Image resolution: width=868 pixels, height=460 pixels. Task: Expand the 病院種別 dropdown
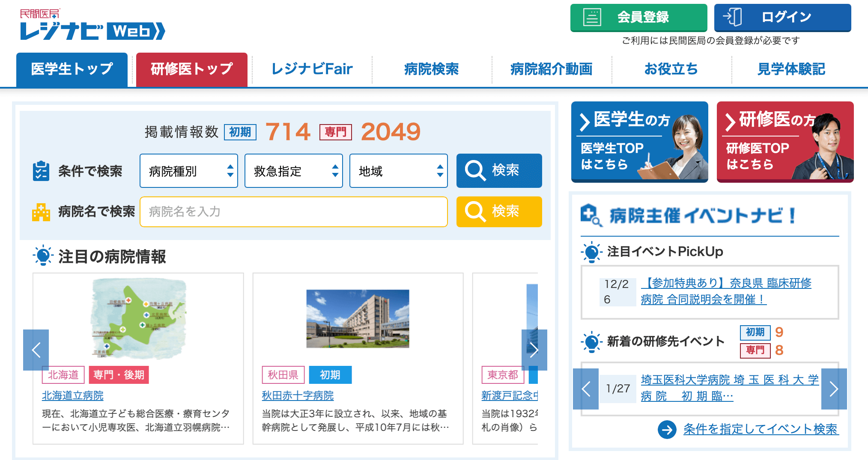point(188,171)
